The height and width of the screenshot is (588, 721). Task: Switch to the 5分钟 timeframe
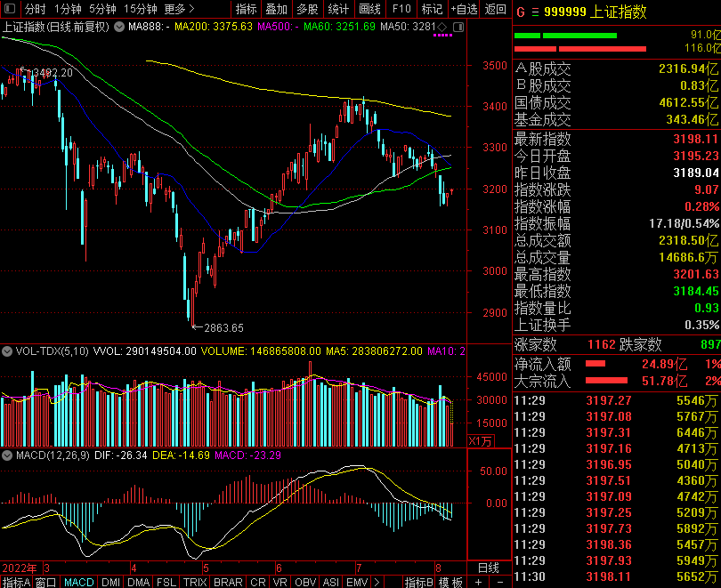pos(102,9)
